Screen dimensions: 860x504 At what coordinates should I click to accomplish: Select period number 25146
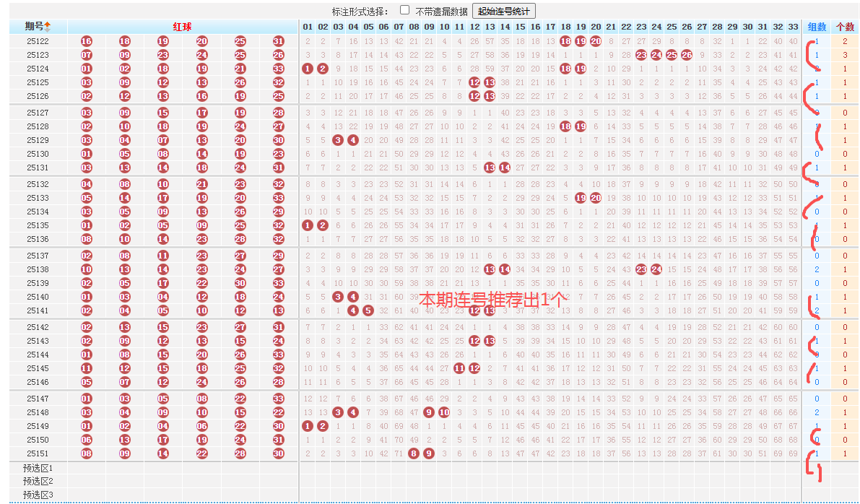tap(38, 382)
